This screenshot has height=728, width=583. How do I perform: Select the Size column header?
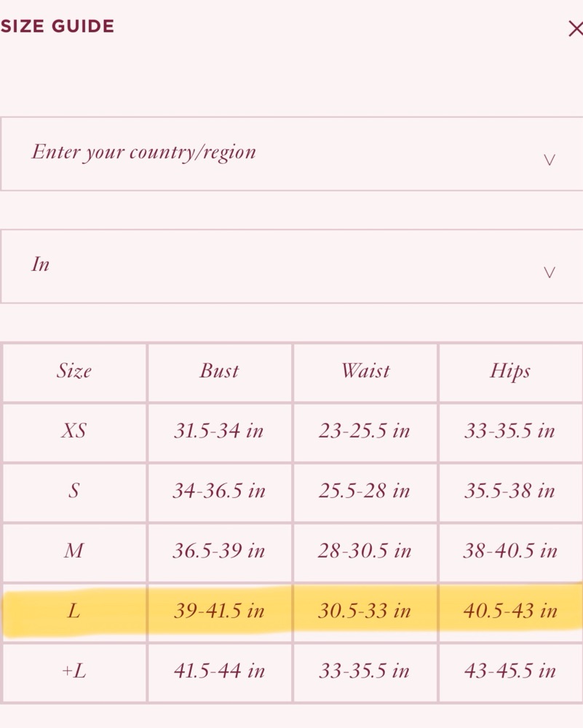[74, 371]
